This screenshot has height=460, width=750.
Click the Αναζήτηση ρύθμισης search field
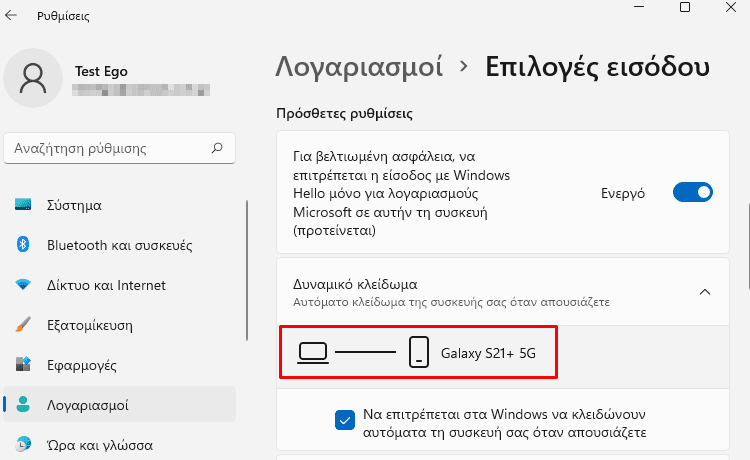pyautogui.click(x=119, y=148)
